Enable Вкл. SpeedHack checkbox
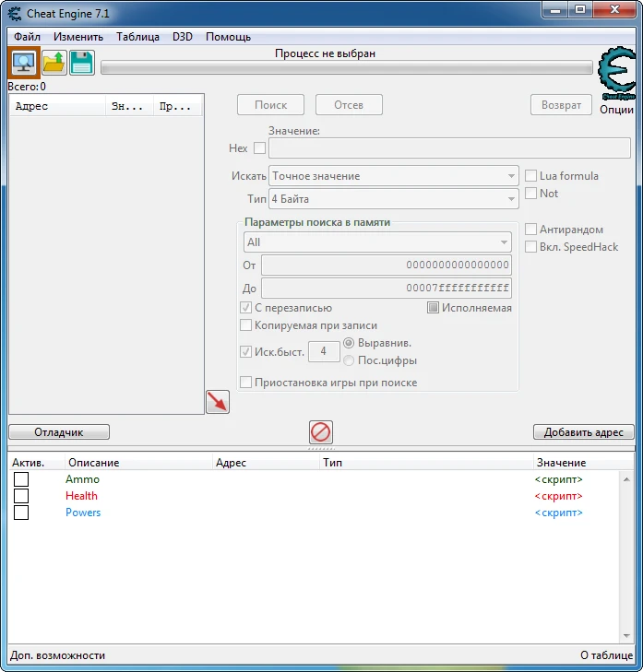This screenshot has height=672, width=643. coord(531,247)
